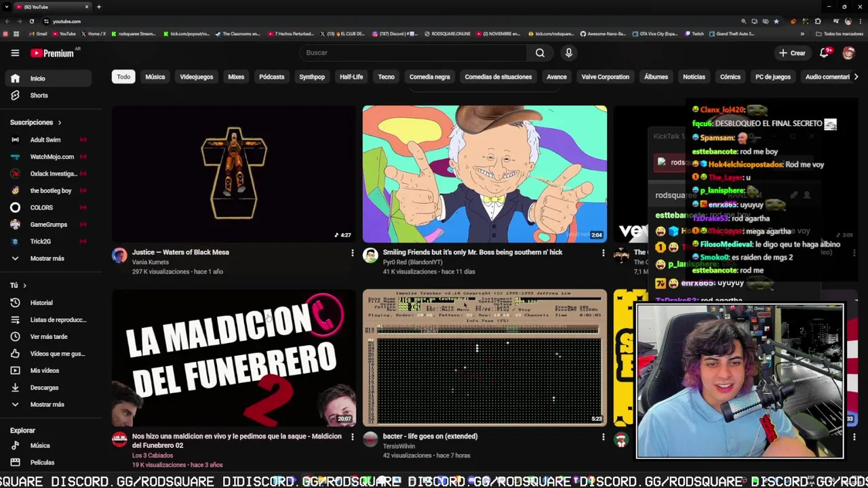Image resolution: width=868 pixels, height=488 pixels.
Task: Open options for bacter life goes on
Action: 603,437
